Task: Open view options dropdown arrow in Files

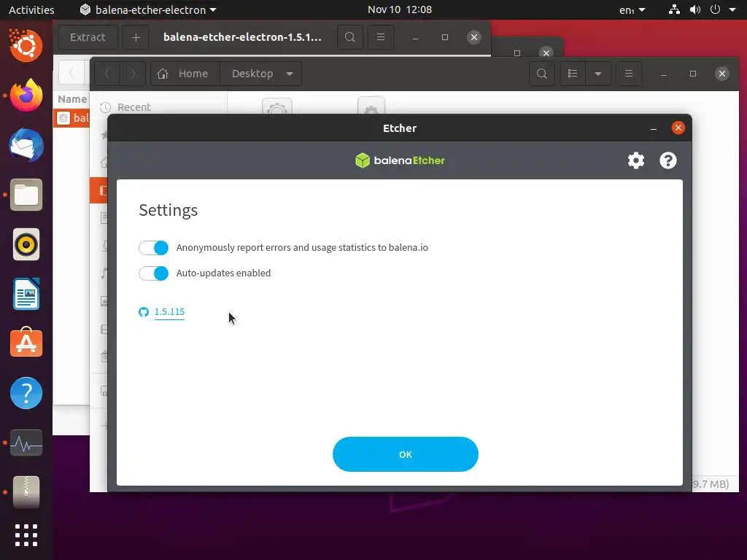Action: 598,74
